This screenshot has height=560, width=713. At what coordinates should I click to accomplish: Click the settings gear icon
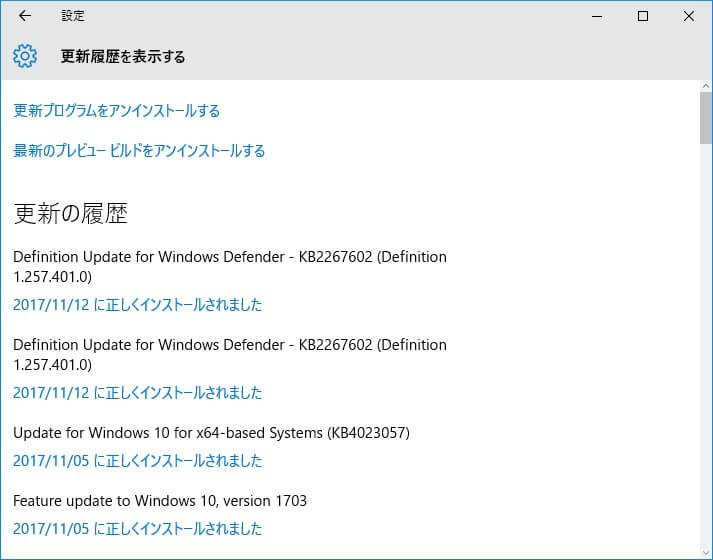(x=25, y=56)
